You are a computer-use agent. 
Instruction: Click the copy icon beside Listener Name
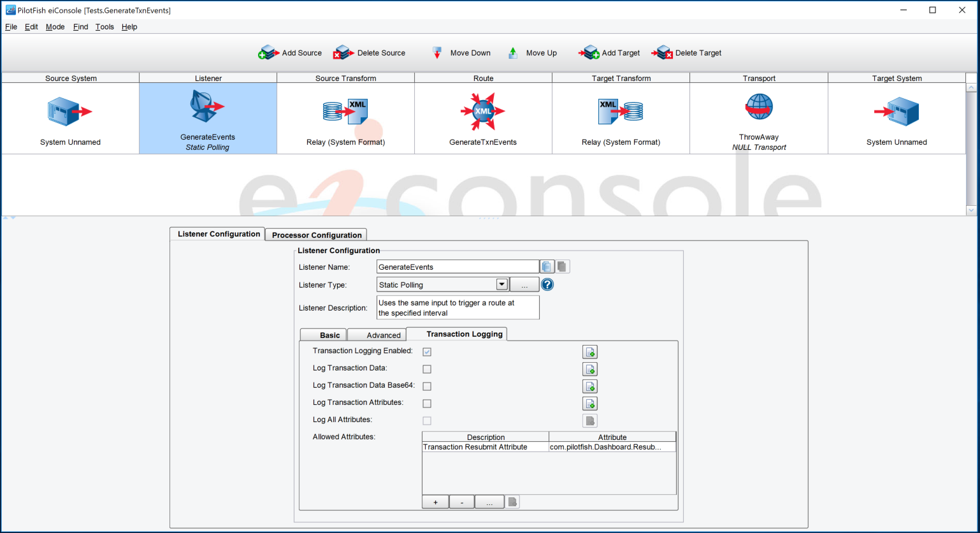tap(547, 266)
